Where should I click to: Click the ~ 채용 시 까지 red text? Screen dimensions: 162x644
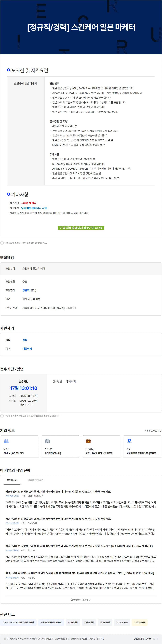pyautogui.click(x=29, y=203)
